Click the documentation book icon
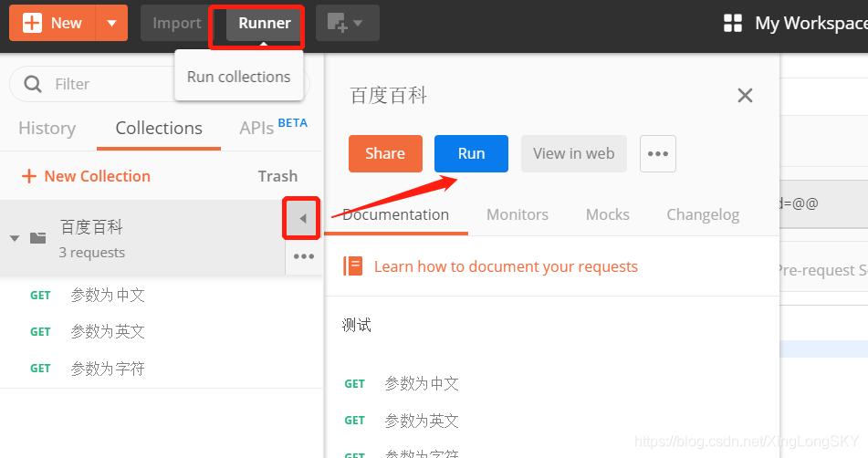 [x=352, y=266]
